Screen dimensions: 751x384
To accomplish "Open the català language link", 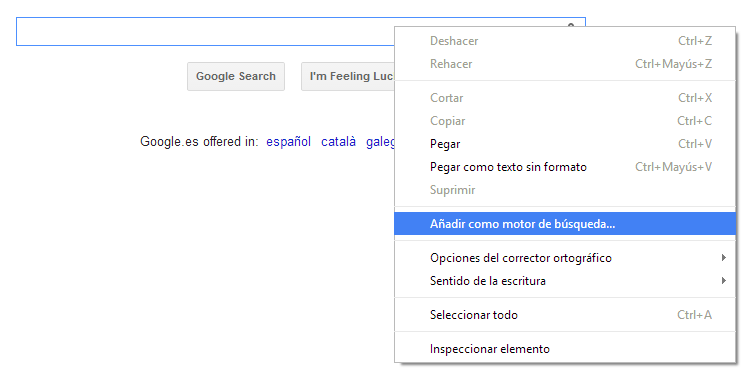I will (338, 142).
